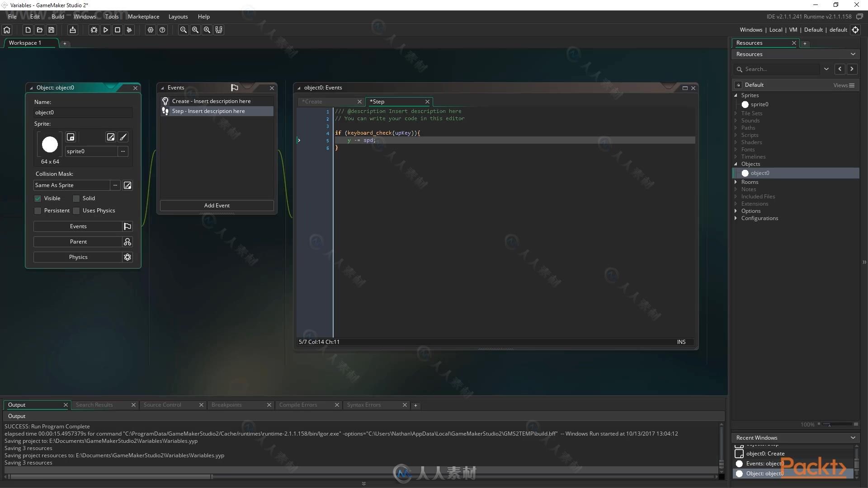This screenshot has height=488, width=868.
Task: Open the Views menu in Resources
Action: (844, 85)
